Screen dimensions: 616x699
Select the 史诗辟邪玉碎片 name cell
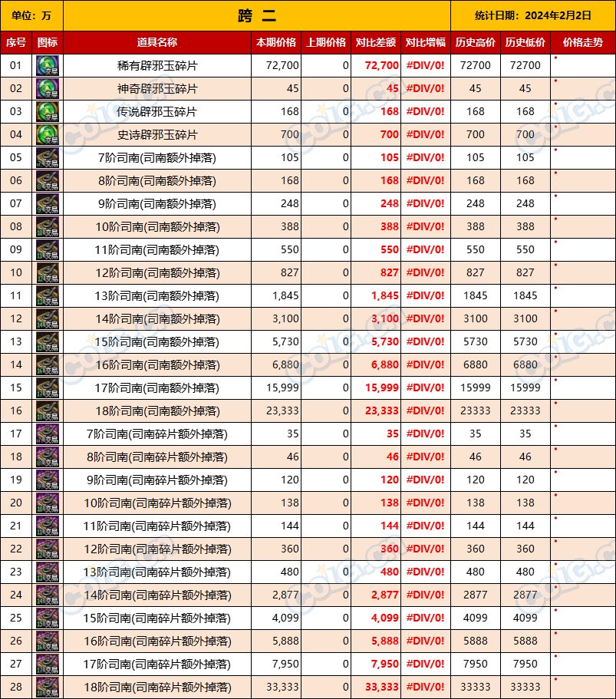(157, 134)
